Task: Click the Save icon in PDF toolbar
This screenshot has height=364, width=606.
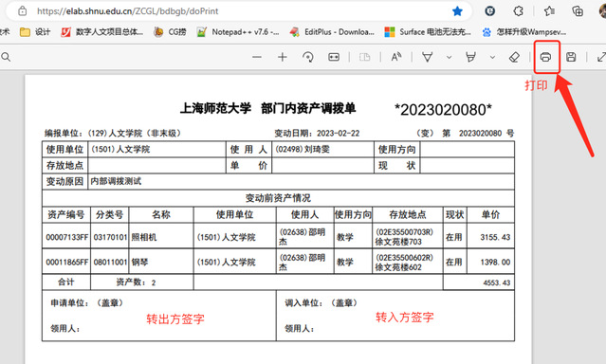Action: point(571,57)
